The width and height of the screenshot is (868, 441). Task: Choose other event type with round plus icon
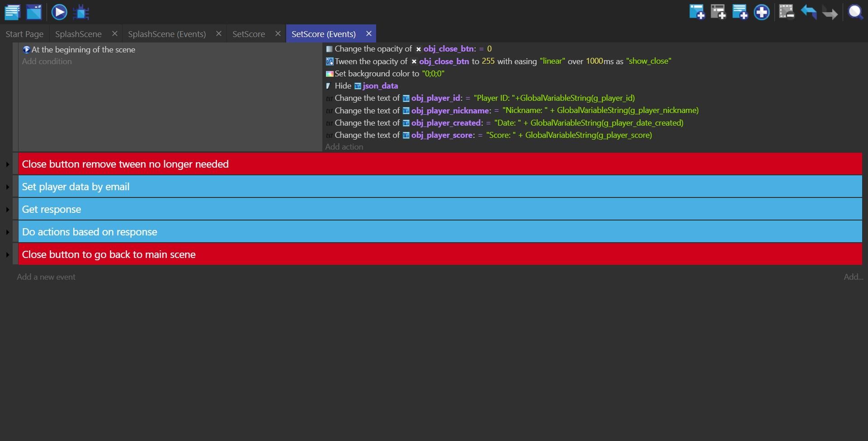(762, 12)
